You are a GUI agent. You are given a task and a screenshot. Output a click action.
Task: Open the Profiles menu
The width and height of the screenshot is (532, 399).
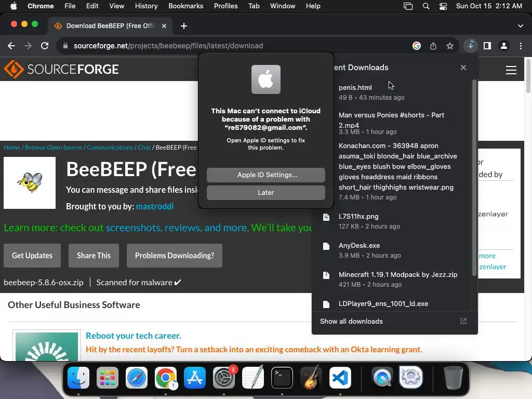tap(225, 6)
